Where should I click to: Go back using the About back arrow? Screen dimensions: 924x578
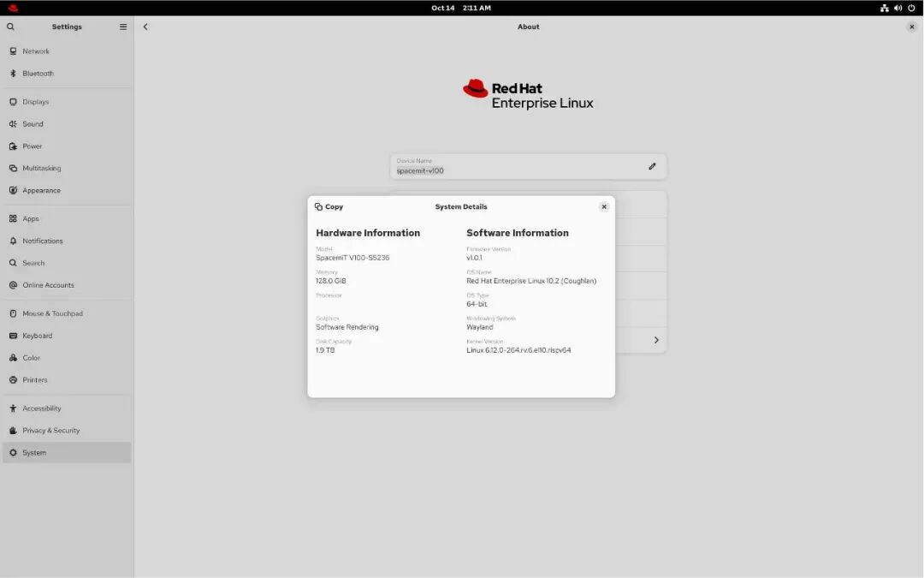pyautogui.click(x=145, y=27)
